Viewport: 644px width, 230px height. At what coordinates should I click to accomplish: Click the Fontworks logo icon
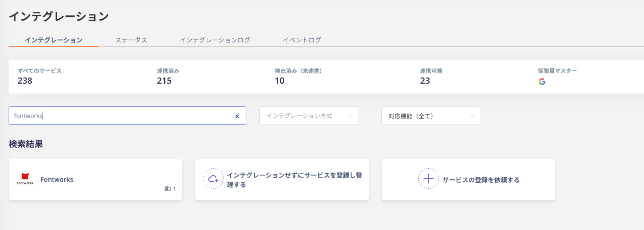pos(25,179)
